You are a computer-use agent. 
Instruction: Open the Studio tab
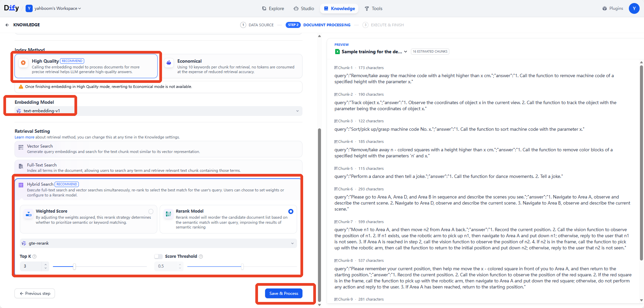point(304,8)
